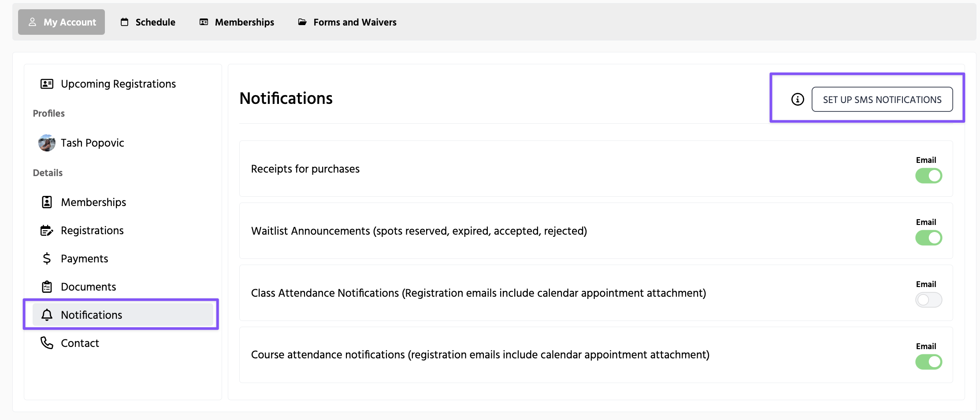
Task: Select the My Account tab
Action: point(62,22)
